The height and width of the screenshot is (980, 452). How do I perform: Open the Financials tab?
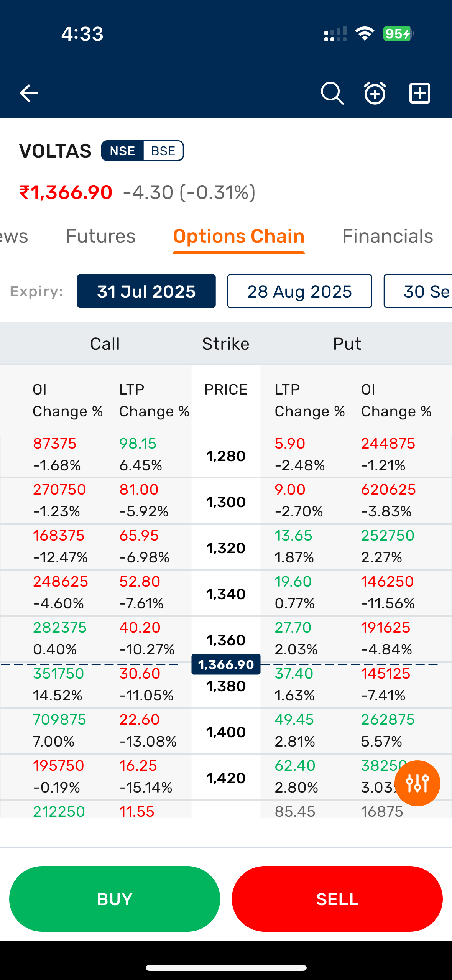click(x=388, y=236)
